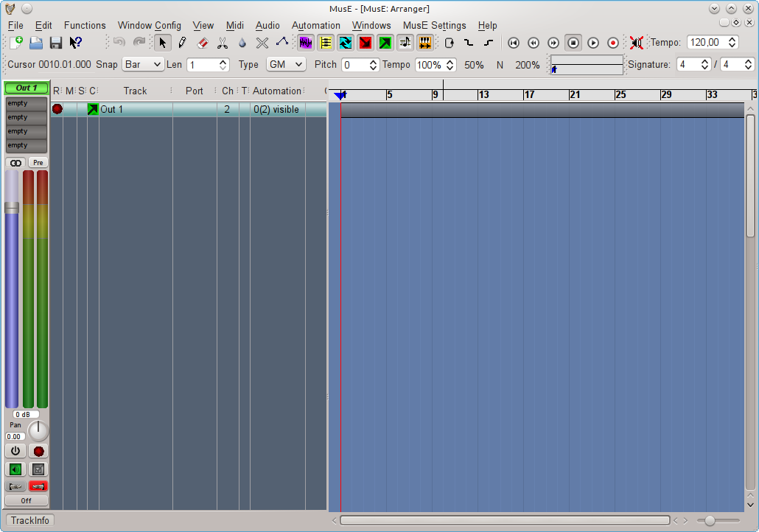Click the red audio input track icon
Viewport: 759px width, 532px height.
point(365,43)
